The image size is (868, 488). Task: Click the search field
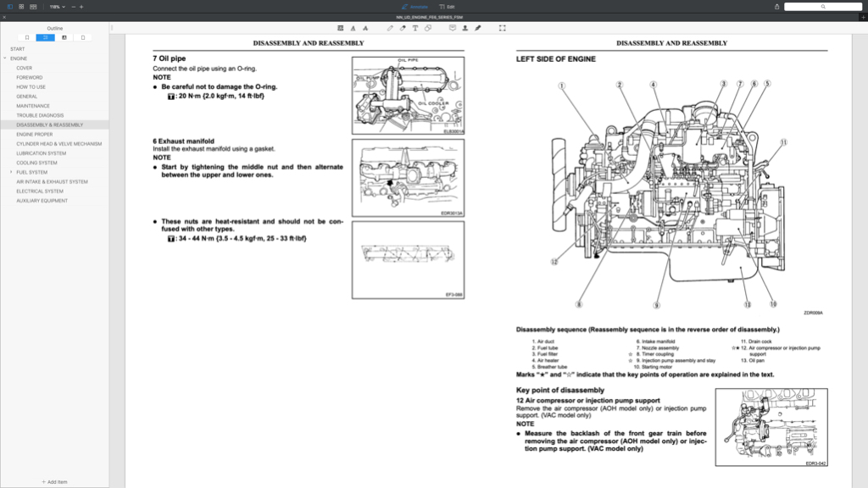[x=822, y=7]
